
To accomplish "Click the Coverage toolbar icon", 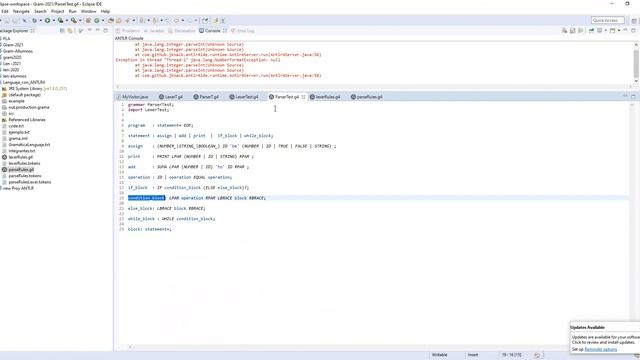I will pyautogui.click(x=60, y=20).
